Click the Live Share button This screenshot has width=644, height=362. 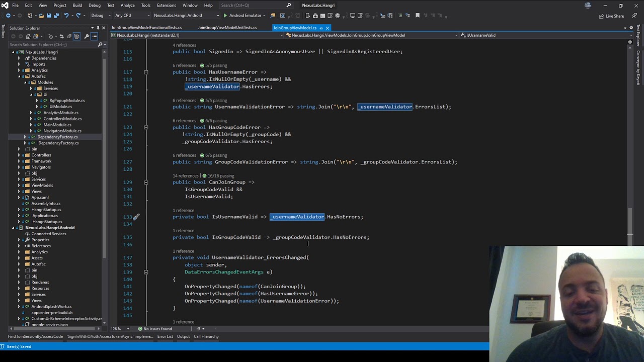tap(611, 16)
